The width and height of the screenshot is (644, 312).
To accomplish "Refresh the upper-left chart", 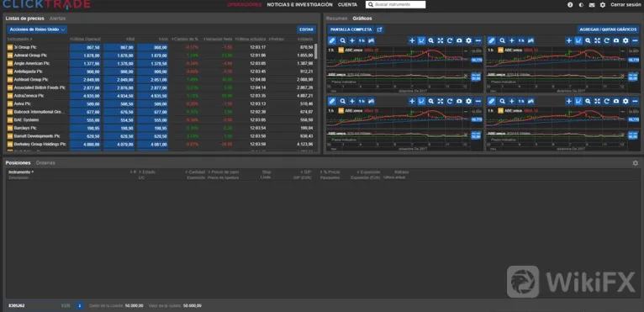I will click(x=450, y=40).
